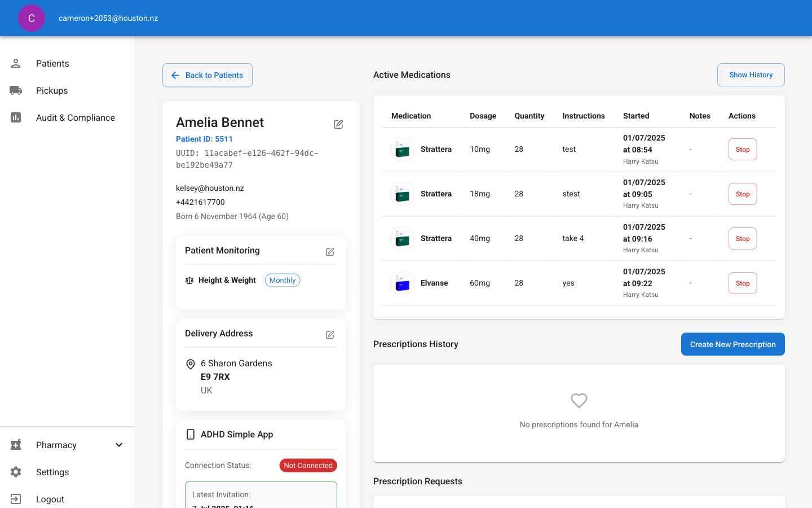Image resolution: width=812 pixels, height=508 pixels.
Task: Click the Started column header
Action: [x=636, y=116]
